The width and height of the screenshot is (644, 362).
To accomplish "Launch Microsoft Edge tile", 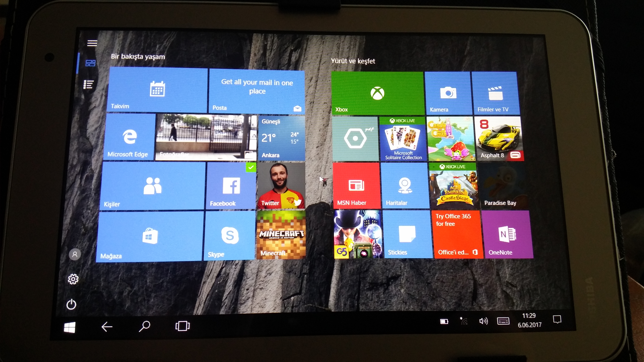I will [130, 137].
